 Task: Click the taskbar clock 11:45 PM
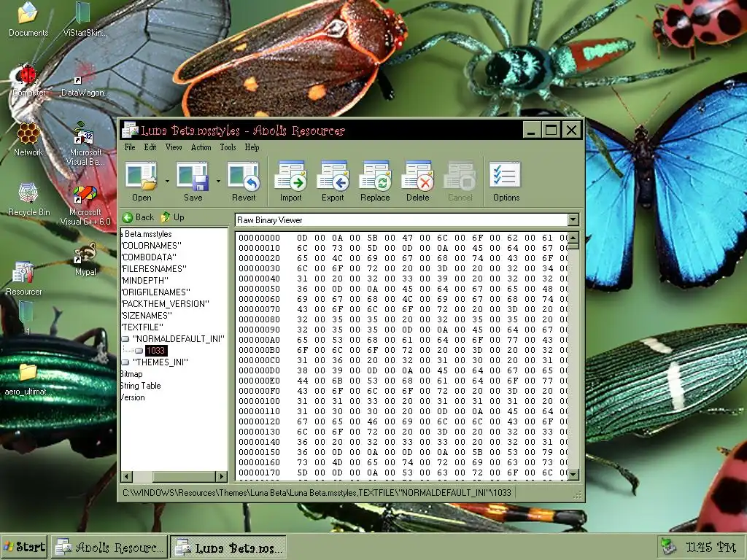(x=710, y=547)
